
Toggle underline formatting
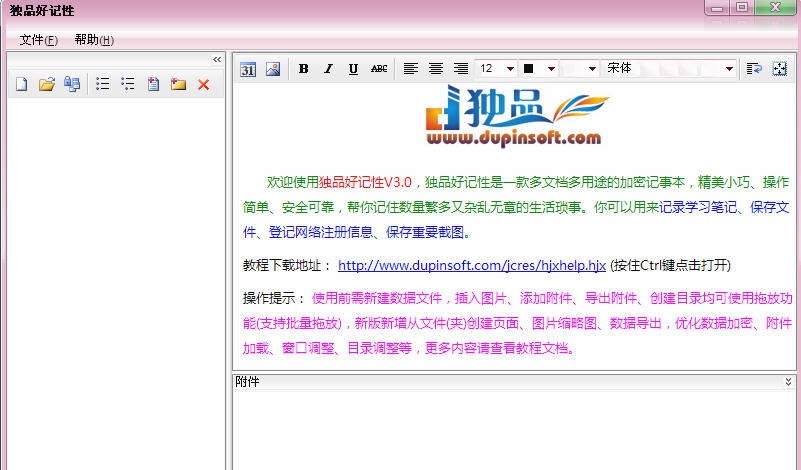pos(353,68)
